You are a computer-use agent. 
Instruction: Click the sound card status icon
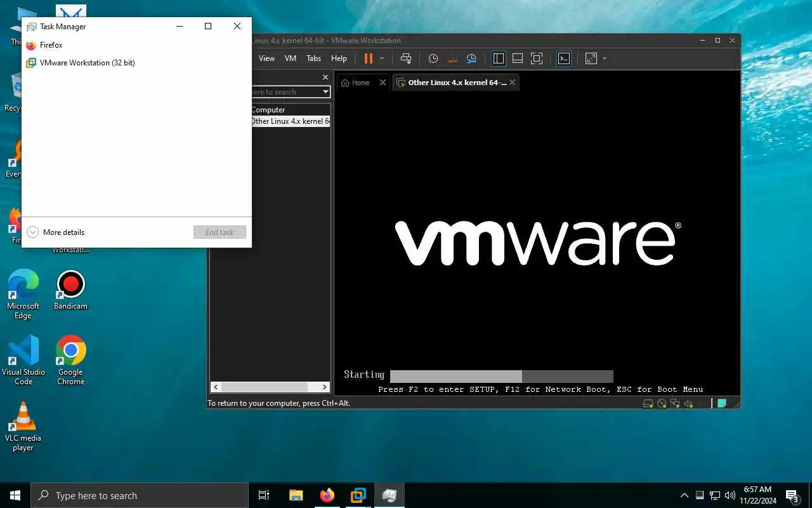688,403
